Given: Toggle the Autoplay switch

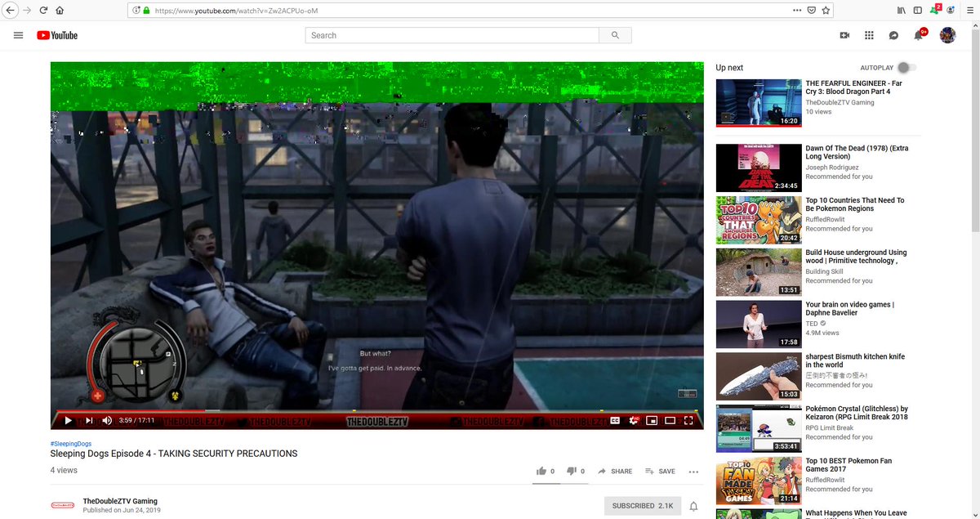Looking at the screenshot, I should point(906,68).
